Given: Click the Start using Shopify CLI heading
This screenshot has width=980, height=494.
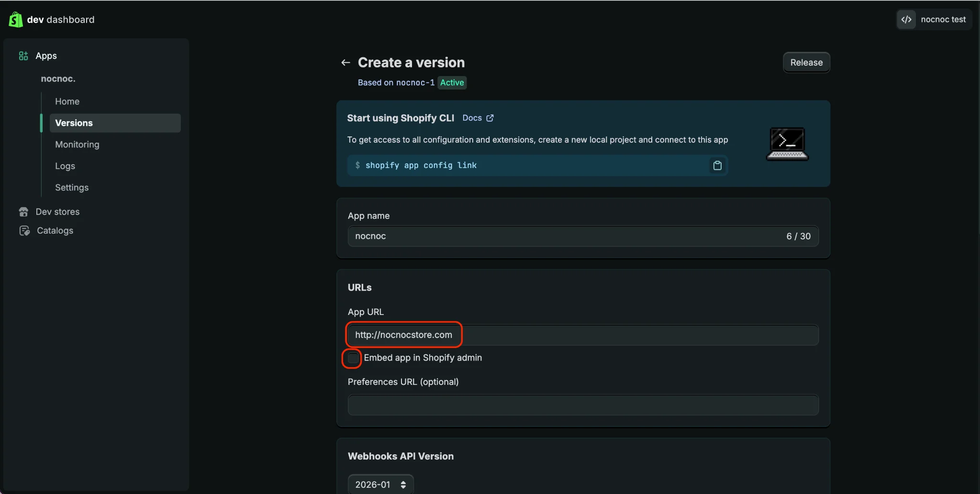Looking at the screenshot, I should click(401, 118).
